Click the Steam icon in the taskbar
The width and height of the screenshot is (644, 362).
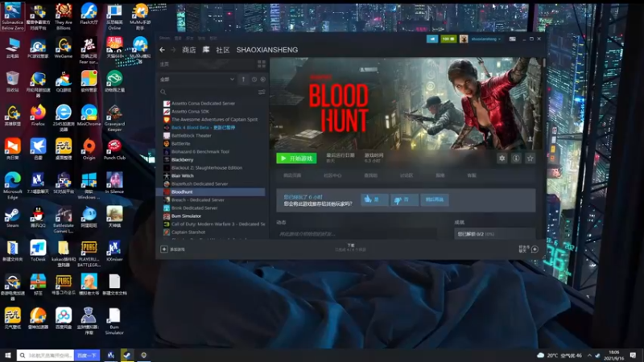click(x=127, y=355)
